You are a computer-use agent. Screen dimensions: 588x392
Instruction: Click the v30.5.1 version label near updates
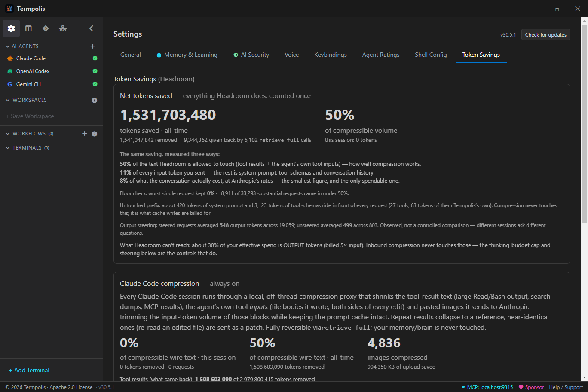coord(508,35)
